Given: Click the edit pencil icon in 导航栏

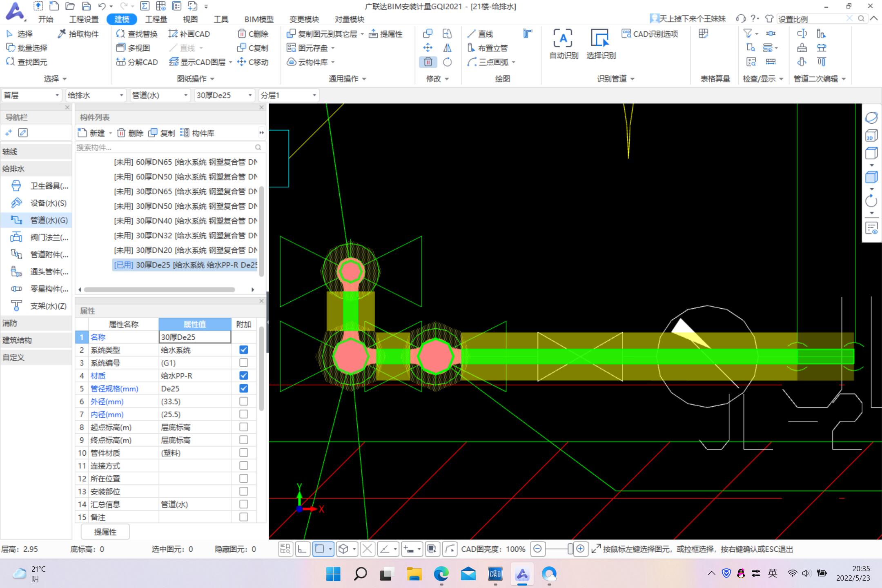Looking at the screenshot, I should point(23,133).
